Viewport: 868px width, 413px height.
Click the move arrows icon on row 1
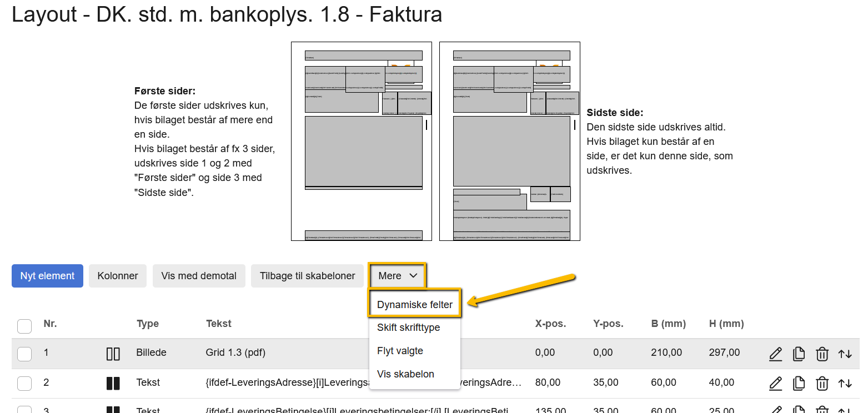coord(845,354)
